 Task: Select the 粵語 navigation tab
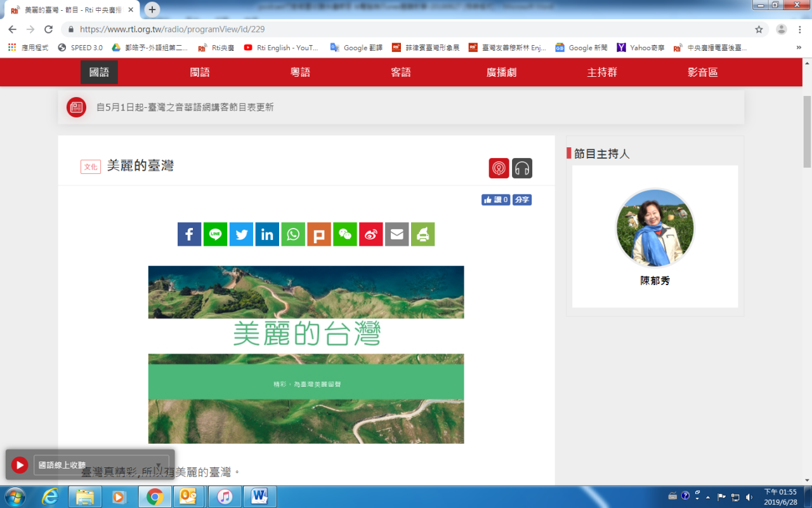click(301, 72)
